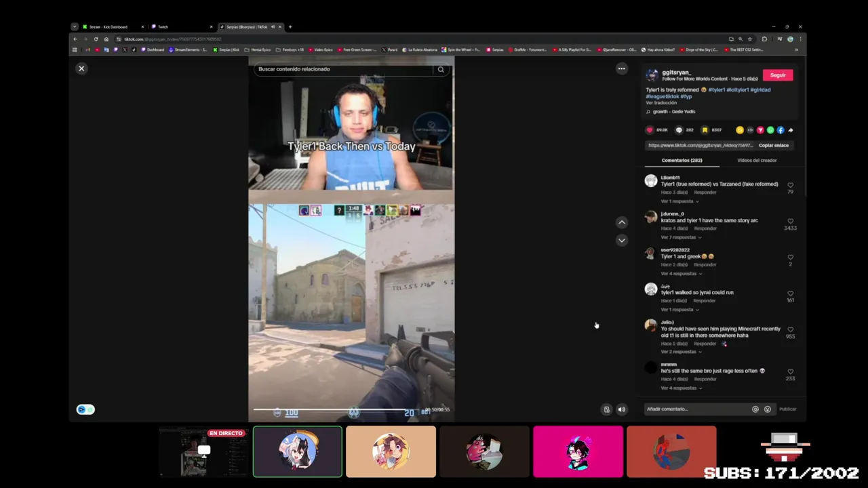868x488 pixels.
Task: Go to the previous video with up arrow
Action: (621, 222)
